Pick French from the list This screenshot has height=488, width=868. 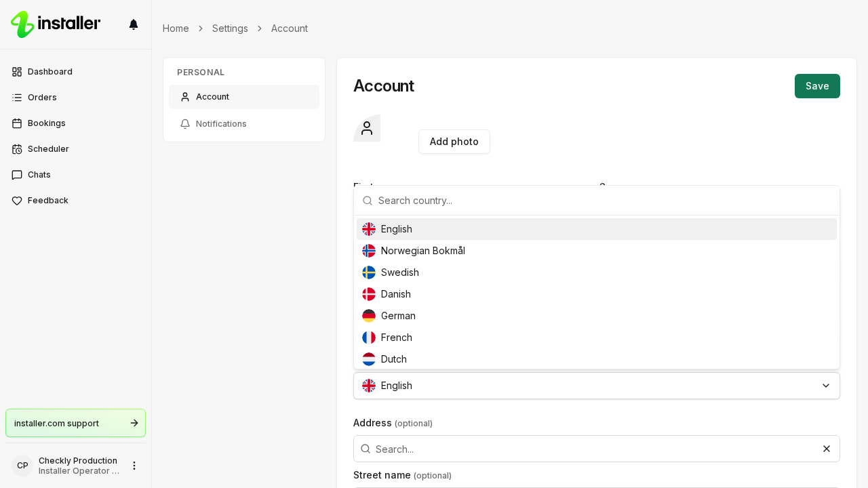597,338
